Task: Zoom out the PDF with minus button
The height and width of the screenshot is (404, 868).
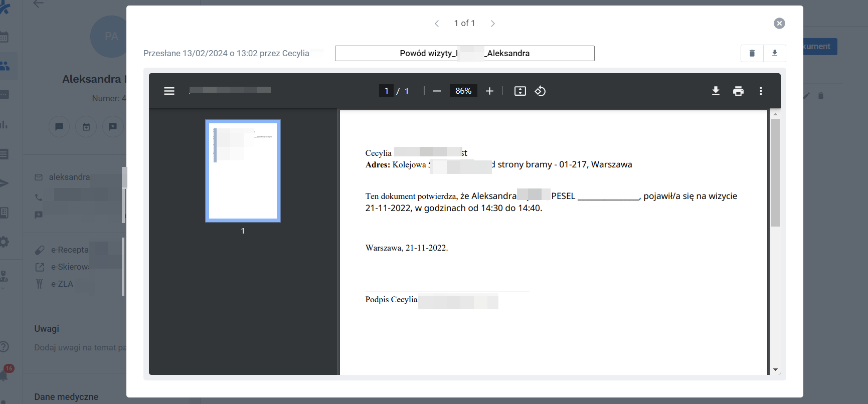Action: [437, 91]
